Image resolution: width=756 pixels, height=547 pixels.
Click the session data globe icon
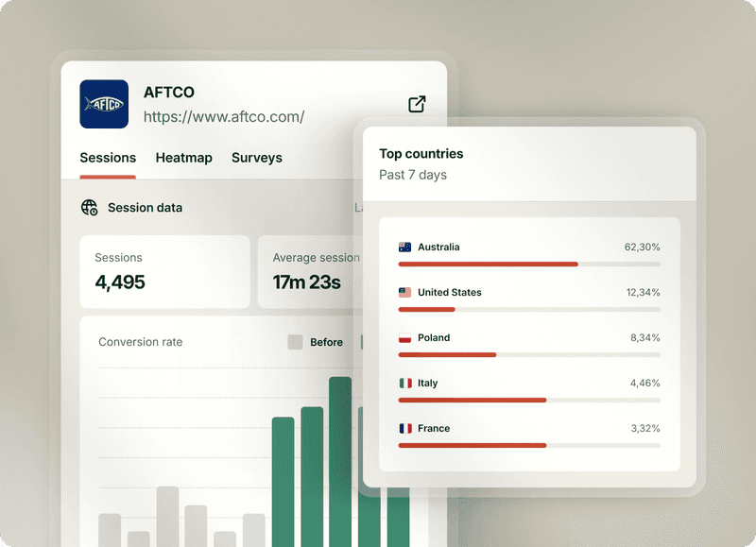(x=90, y=208)
